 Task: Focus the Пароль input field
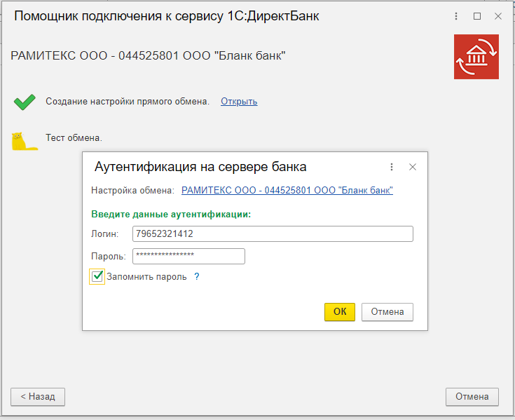188,256
